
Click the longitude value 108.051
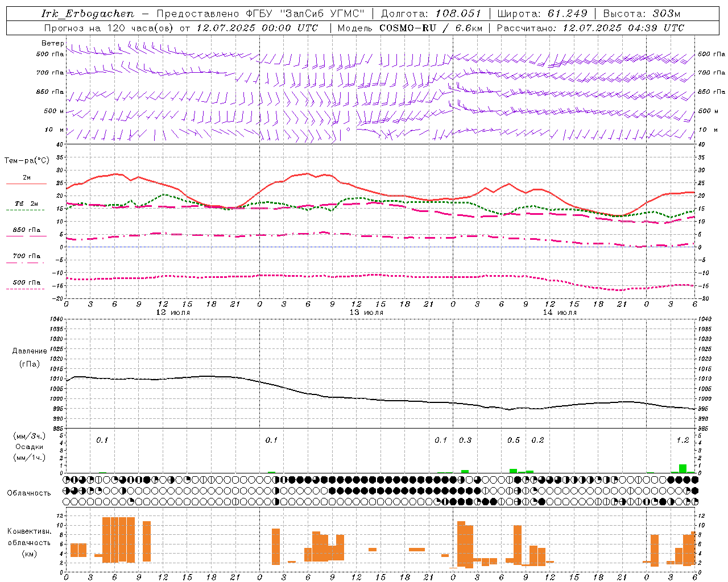coord(458,14)
